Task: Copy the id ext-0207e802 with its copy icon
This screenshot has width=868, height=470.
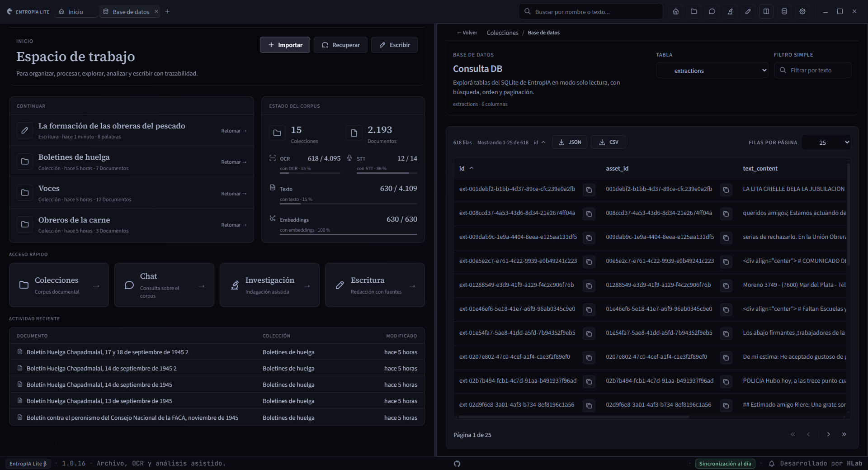Action: pyautogui.click(x=589, y=358)
